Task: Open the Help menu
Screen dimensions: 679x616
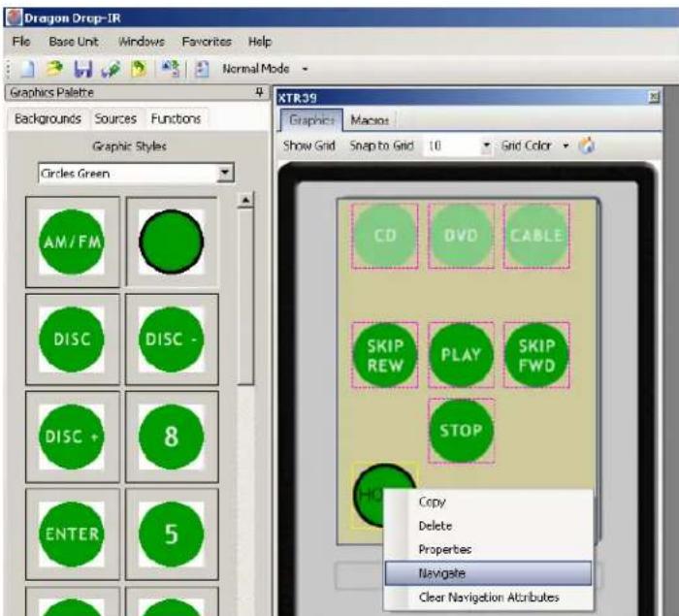Action: tap(260, 42)
